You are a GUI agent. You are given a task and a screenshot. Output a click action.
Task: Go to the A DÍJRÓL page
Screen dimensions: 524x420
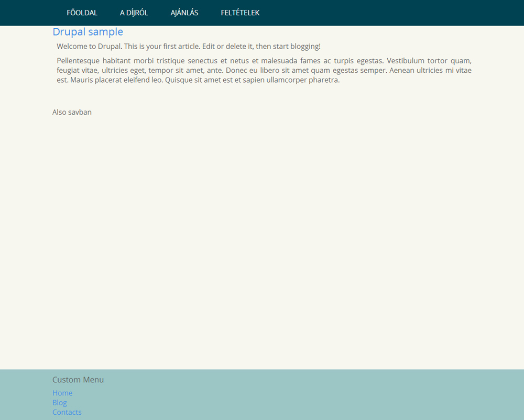coord(134,13)
